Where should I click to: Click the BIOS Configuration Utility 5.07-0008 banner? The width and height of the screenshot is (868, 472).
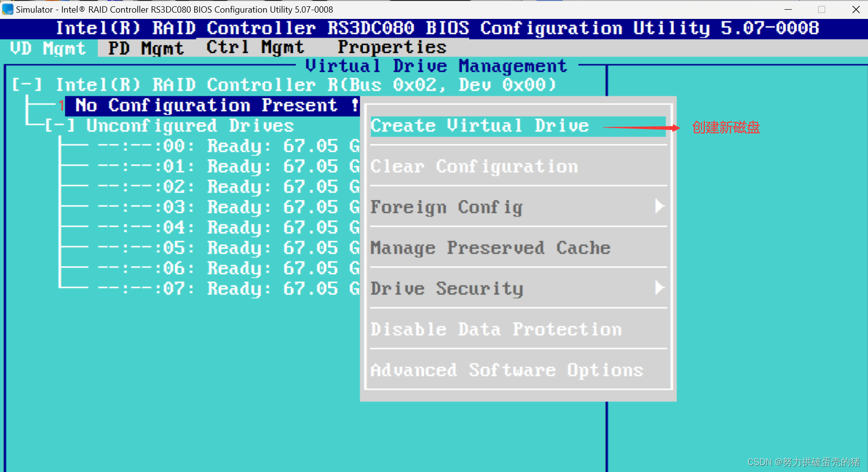[437, 28]
